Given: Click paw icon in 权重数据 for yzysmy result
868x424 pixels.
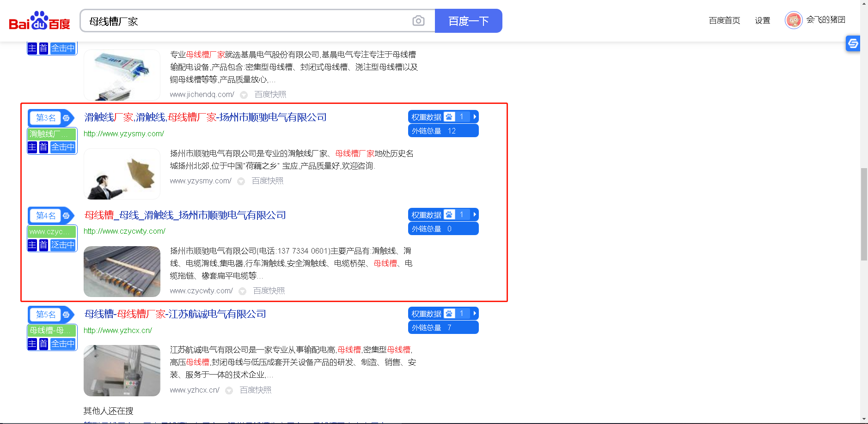Looking at the screenshot, I should coord(449,117).
